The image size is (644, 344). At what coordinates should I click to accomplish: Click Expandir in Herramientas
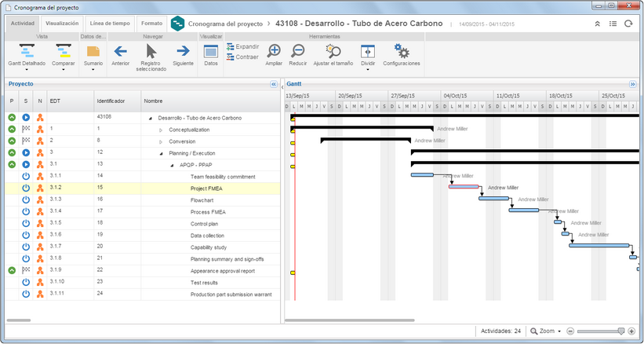[242, 46]
